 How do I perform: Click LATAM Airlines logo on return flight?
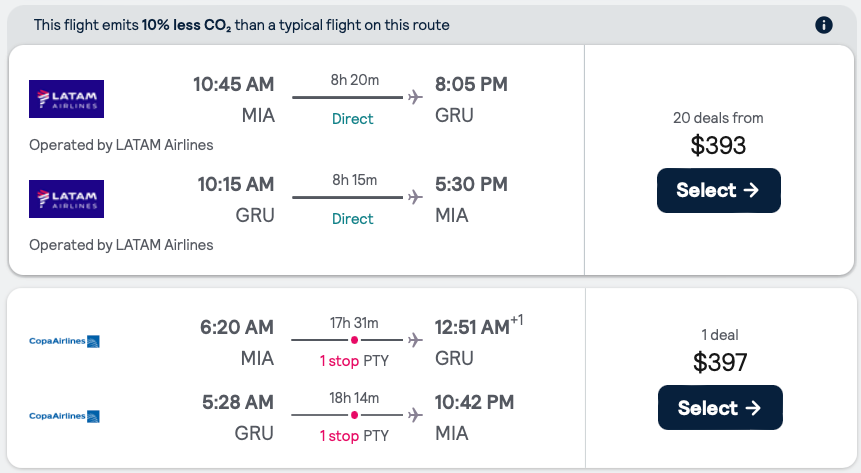67,199
